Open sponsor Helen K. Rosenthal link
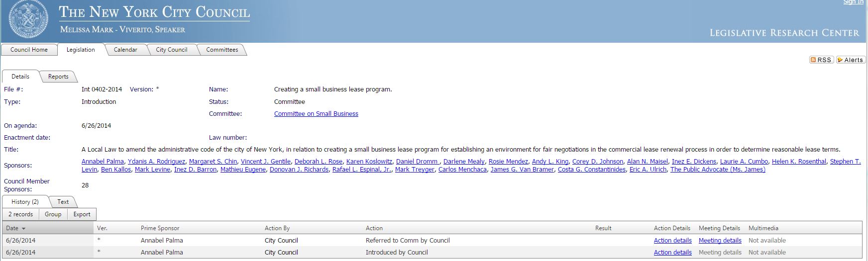Screen dimensions: 868x261 point(799,162)
